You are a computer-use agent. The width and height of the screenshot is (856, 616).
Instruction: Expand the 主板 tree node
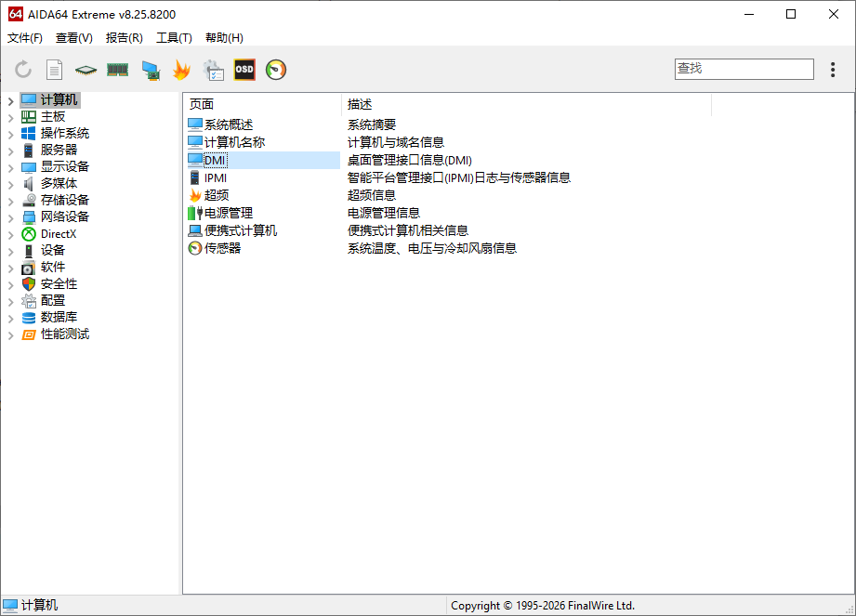(7, 115)
